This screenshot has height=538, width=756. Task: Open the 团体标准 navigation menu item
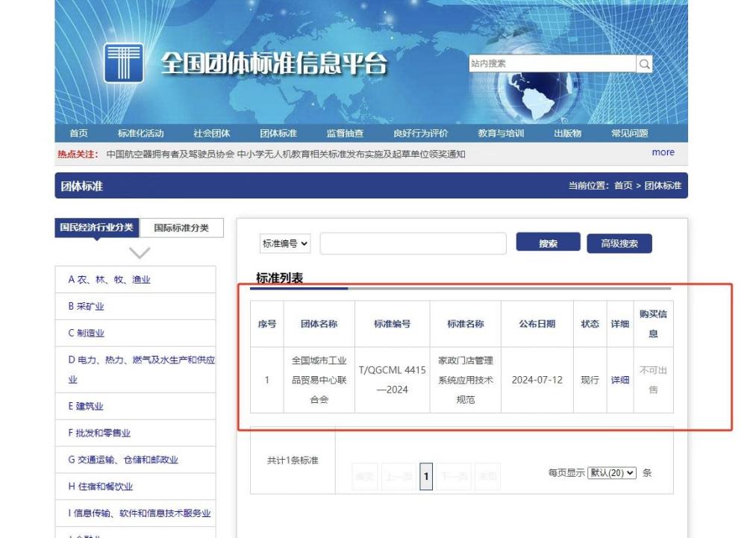pyautogui.click(x=278, y=134)
